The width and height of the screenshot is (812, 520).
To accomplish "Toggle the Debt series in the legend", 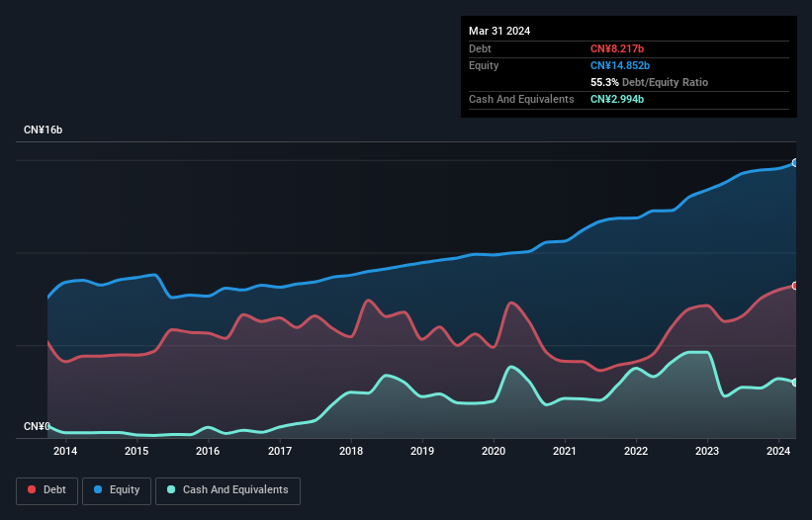I will pos(46,490).
